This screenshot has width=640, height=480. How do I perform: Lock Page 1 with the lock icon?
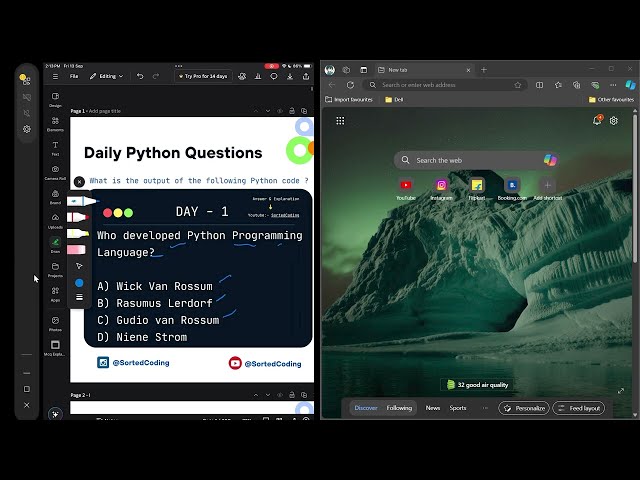292,111
